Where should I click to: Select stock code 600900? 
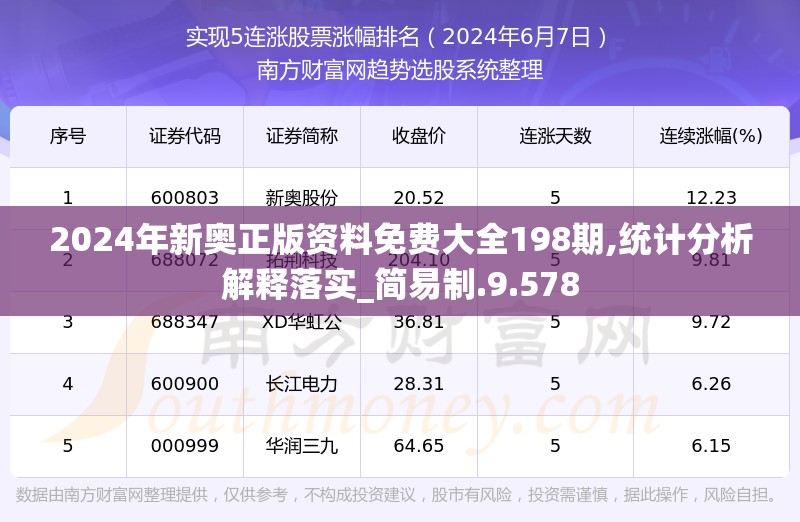point(185,384)
